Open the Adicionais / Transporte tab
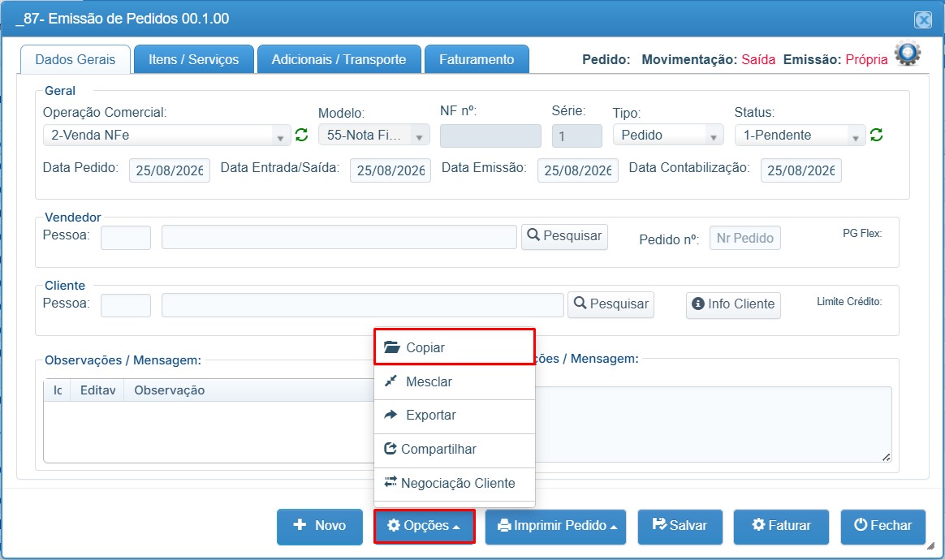The width and height of the screenshot is (945, 560). point(339,60)
